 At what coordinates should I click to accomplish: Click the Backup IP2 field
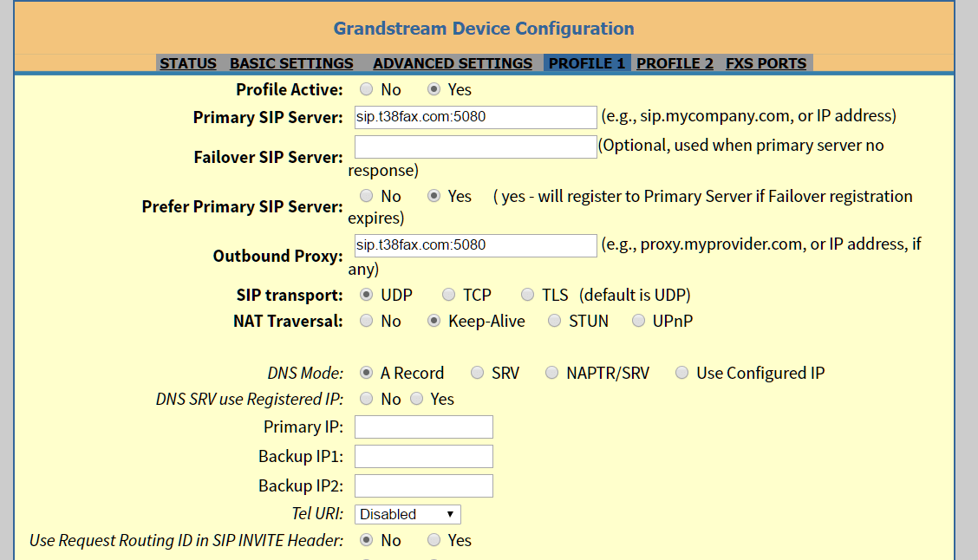[x=423, y=485]
